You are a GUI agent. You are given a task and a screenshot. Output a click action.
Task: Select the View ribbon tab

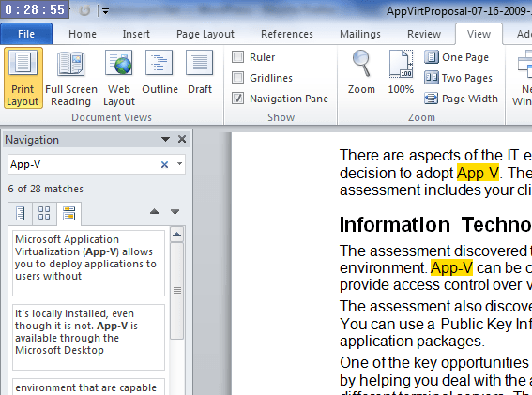(479, 34)
